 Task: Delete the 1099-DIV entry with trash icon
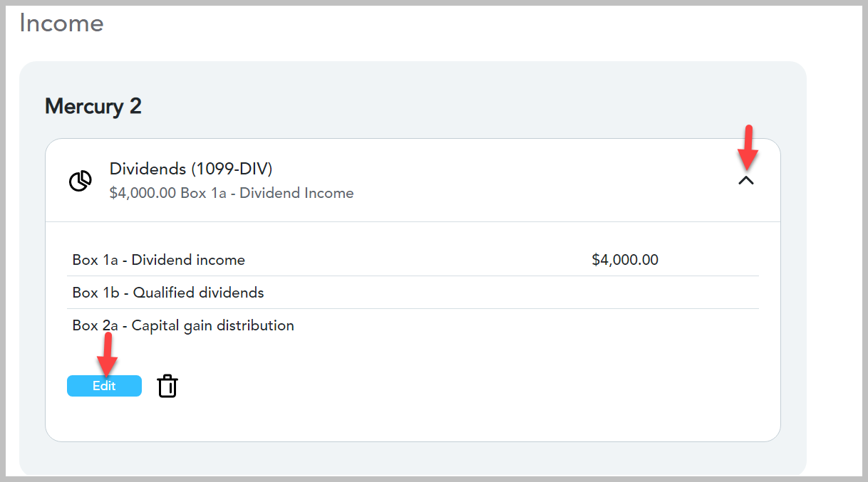pyautogui.click(x=167, y=386)
